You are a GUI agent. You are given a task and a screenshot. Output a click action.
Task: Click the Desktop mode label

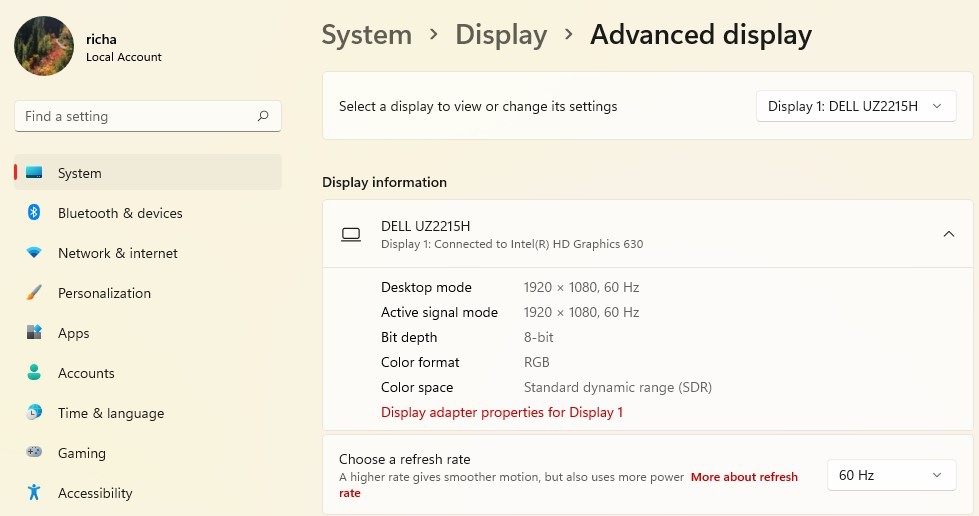click(426, 287)
